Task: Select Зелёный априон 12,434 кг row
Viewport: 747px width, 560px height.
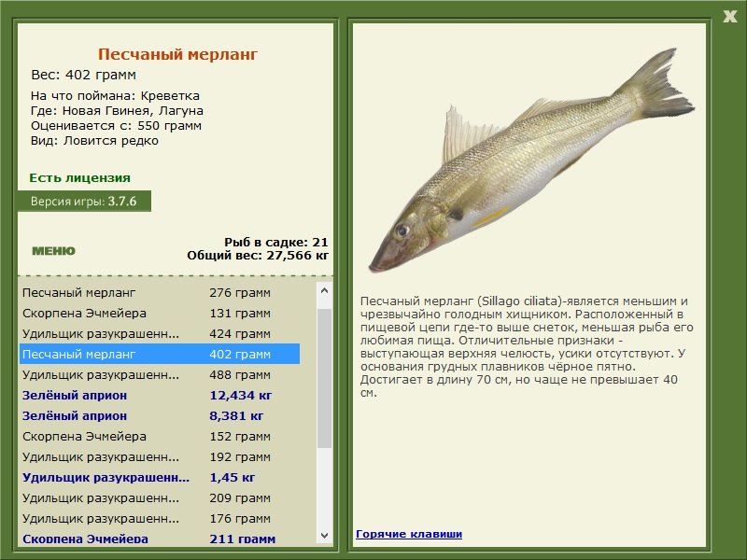Action: pos(160,395)
